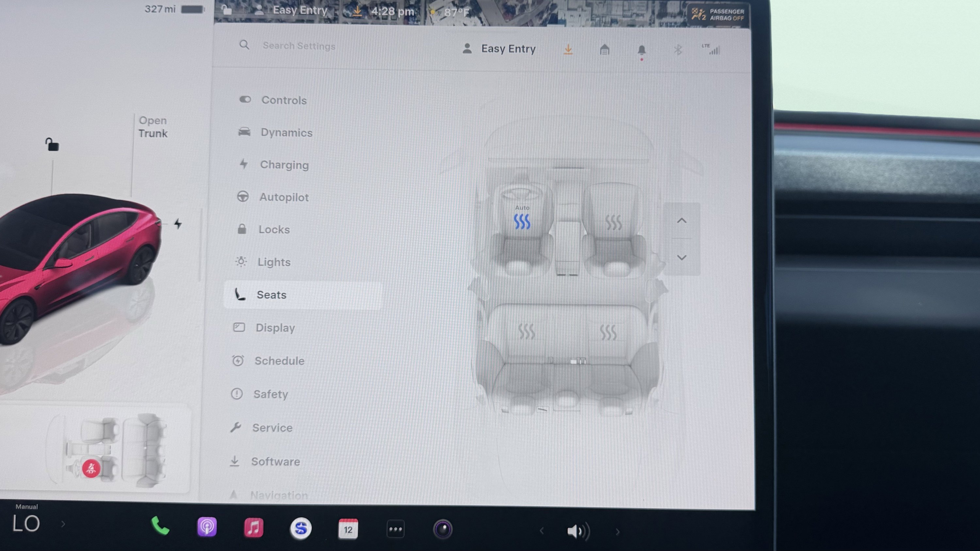
Task: Open the Safety settings menu
Action: [x=259, y=394]
